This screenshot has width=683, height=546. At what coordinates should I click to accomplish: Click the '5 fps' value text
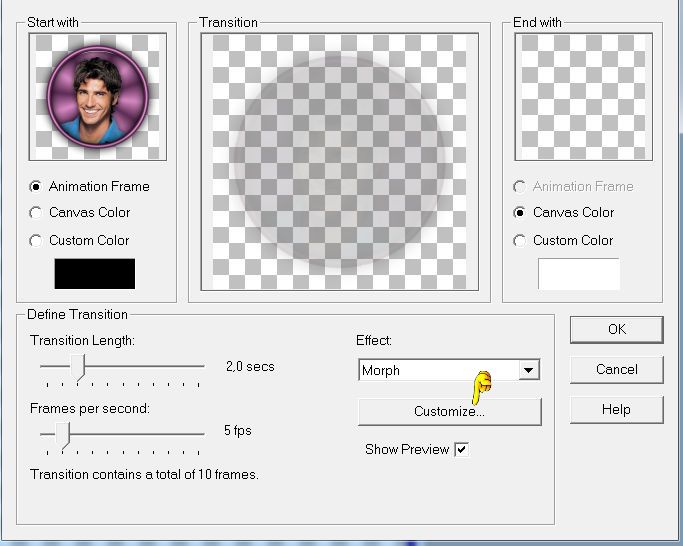click(237, 431)
